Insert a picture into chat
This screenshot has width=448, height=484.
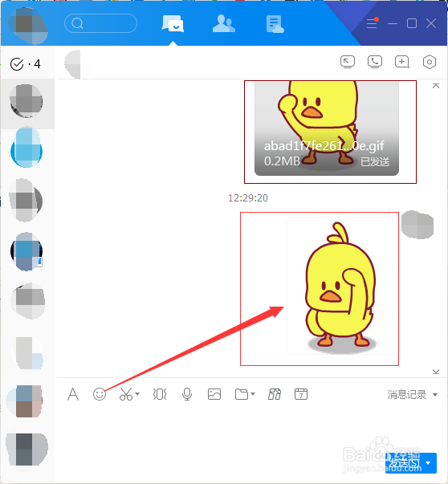coord(214,394)
